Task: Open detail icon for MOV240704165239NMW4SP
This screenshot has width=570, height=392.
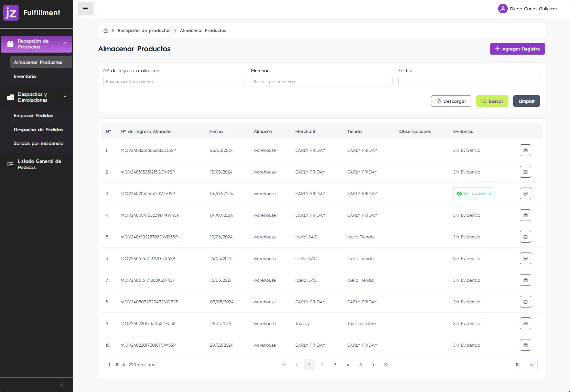Action: 525,215
